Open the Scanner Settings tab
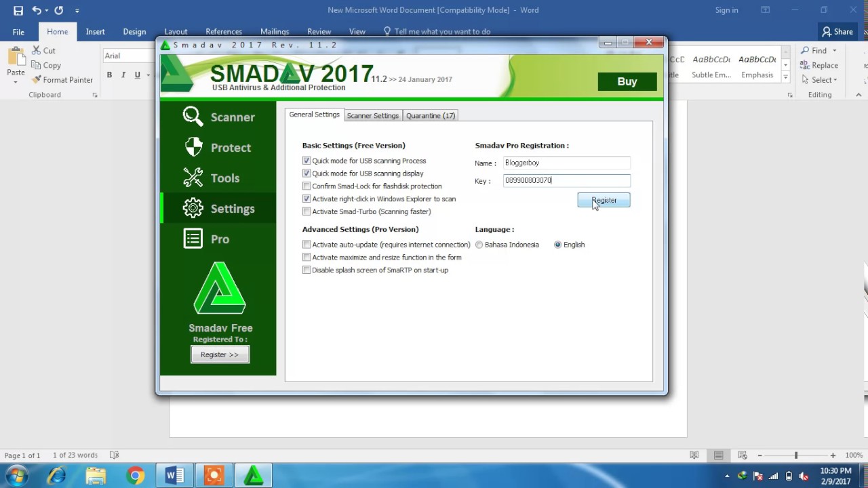868x488 pixels. click(372, 115)
